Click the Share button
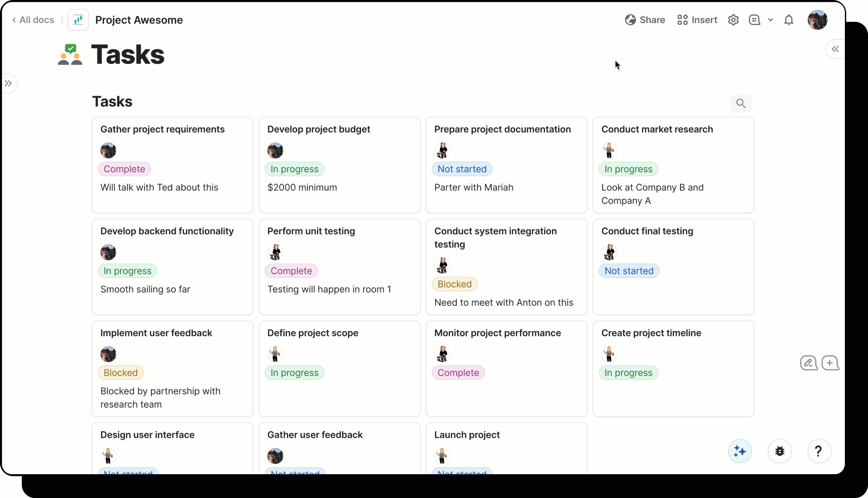Image resolution: width=868 pixels, height=498 pixels. coord(645,20)
